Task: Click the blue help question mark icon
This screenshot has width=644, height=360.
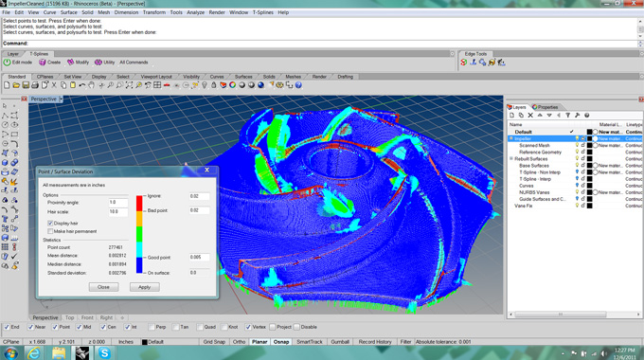Action: (x=298, y=85)
